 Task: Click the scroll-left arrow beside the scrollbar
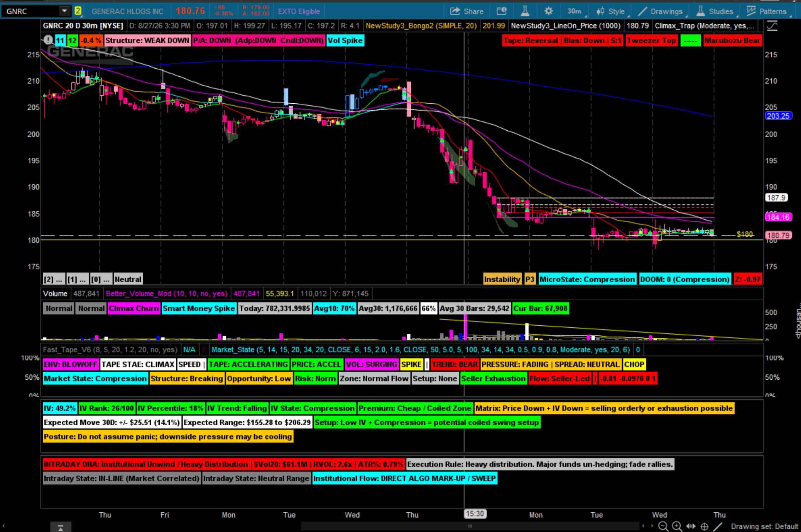click(x=643, y=526)
